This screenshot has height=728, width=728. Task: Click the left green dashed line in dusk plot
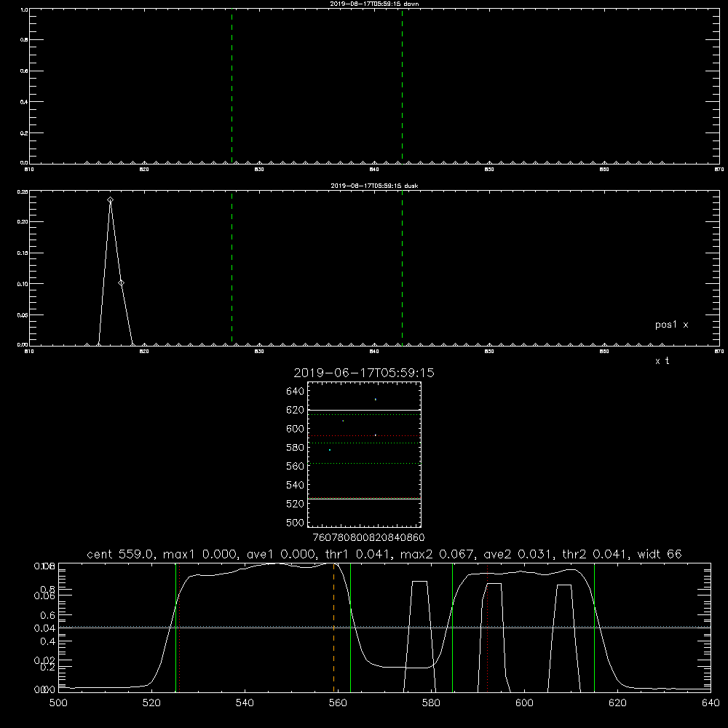click(232, 268)
